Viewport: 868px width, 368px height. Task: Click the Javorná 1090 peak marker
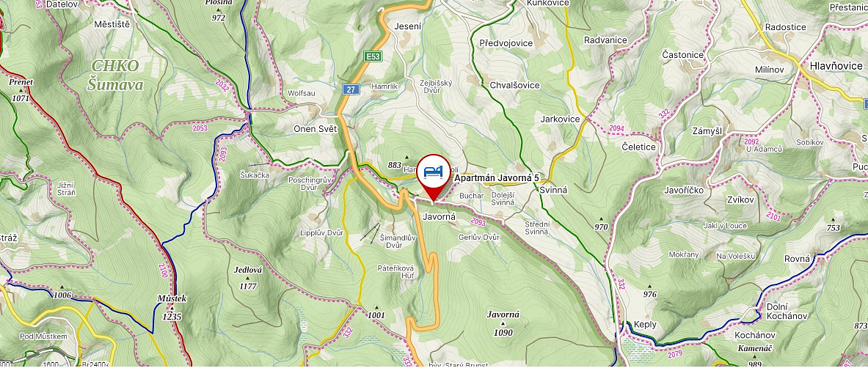[503, 323]
